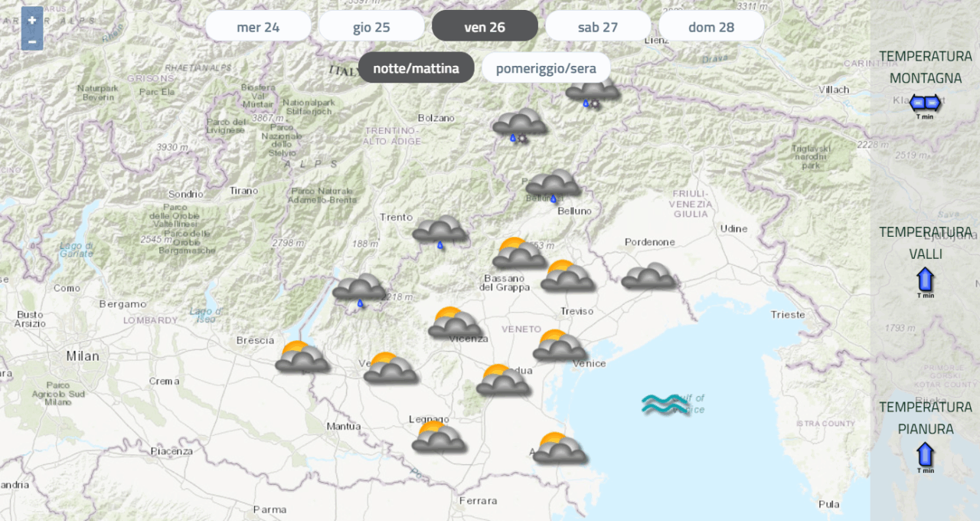Screen dimensions: 980x521
Task: Click the Crema label on the map
Action: point(165,381)
